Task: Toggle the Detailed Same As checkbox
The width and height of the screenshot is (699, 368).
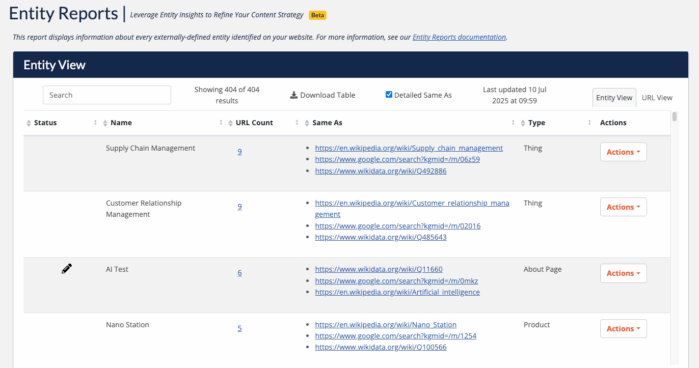Action: 389,95
